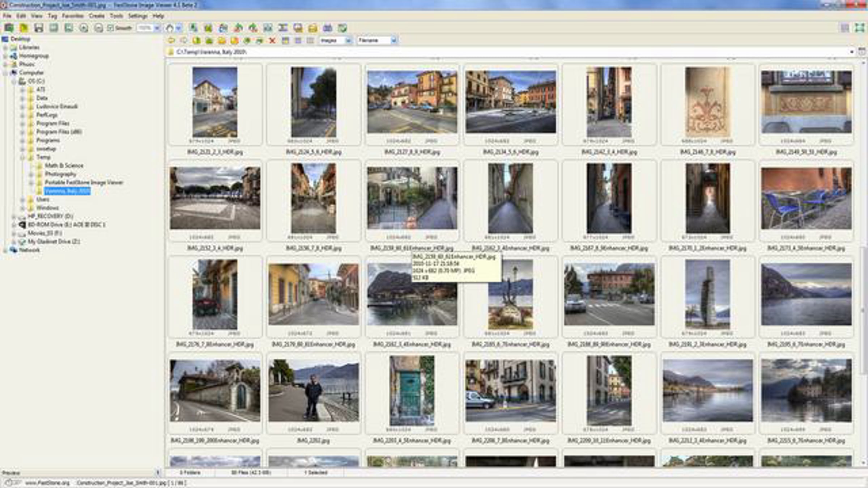Expand the Program Files folder node
Image resolution: width=868 pixels, height=488 pixels.
tap(22, 124)
